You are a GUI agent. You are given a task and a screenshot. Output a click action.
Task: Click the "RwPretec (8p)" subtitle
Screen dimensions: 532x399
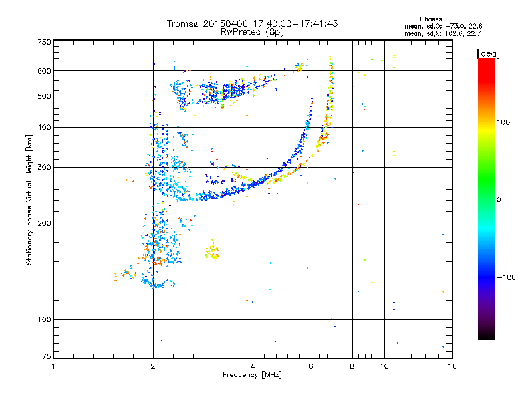tap(252, 32)
